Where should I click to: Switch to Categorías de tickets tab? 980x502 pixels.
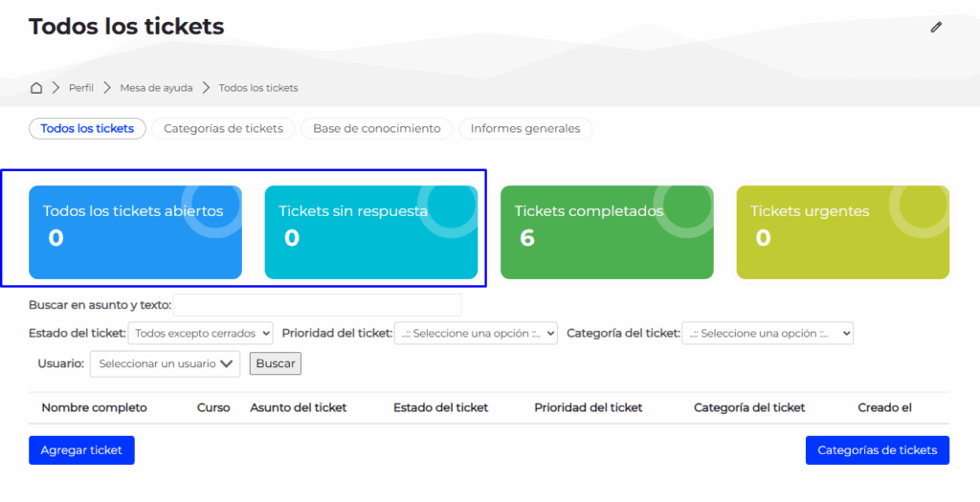[223, 128]
